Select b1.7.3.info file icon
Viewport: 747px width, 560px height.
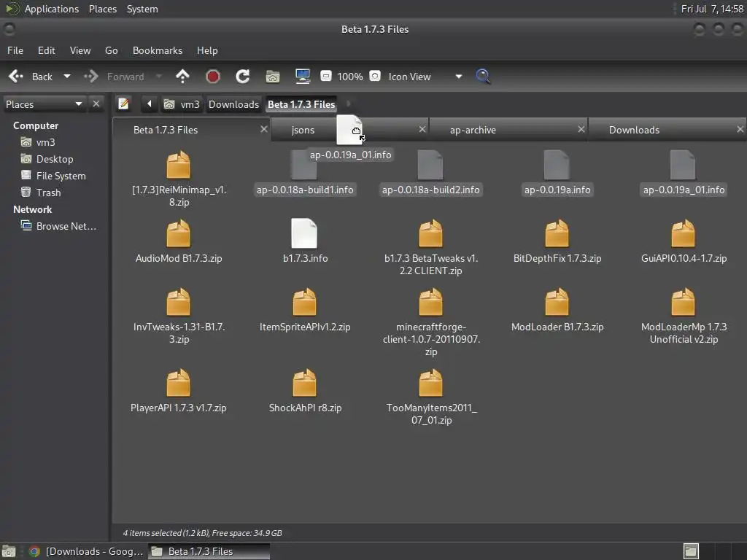304,233
